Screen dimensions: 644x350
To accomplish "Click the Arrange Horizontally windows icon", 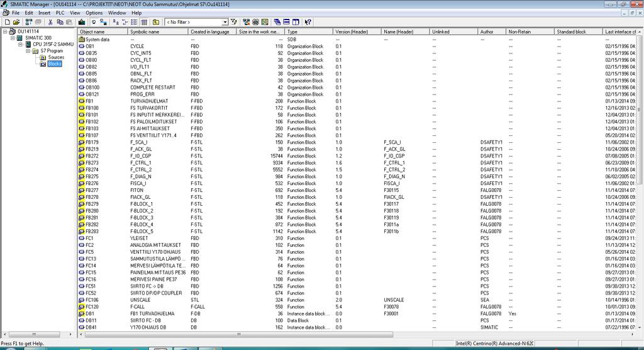I will (286, 22).
